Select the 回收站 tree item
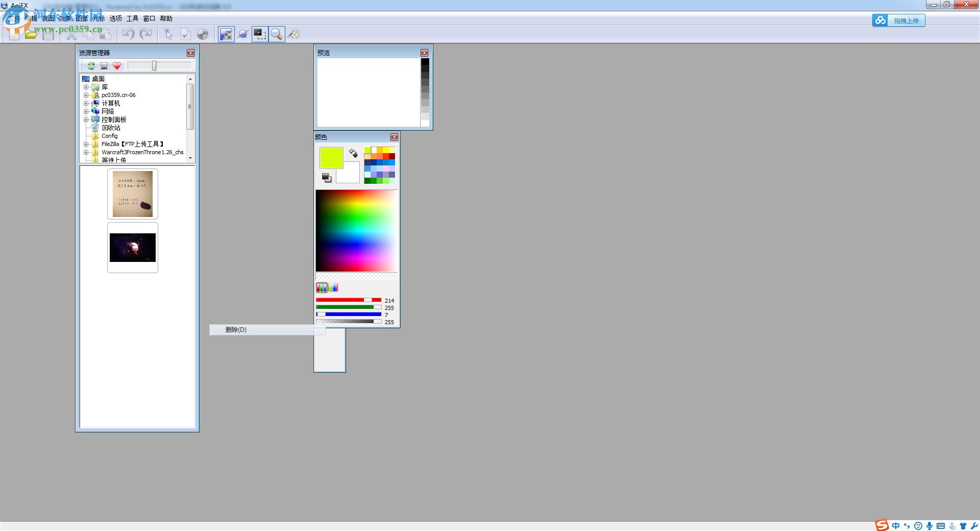This screenshot has height=531, width=980. pos(111,128)
